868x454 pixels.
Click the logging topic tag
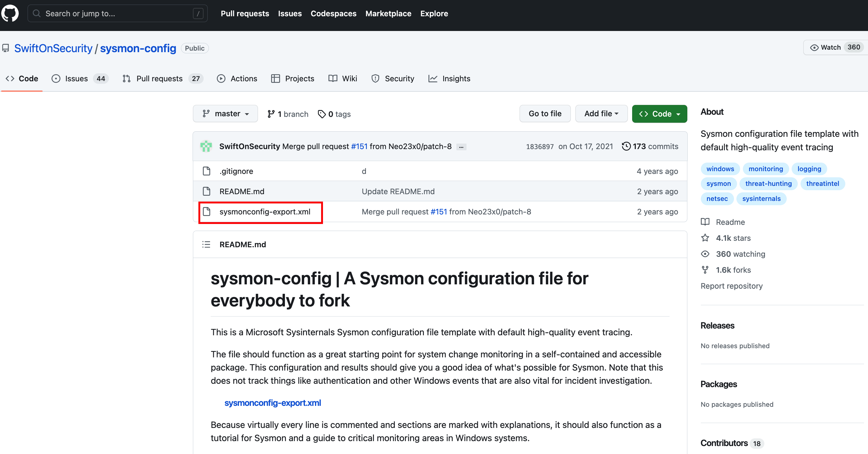[809, 169]
